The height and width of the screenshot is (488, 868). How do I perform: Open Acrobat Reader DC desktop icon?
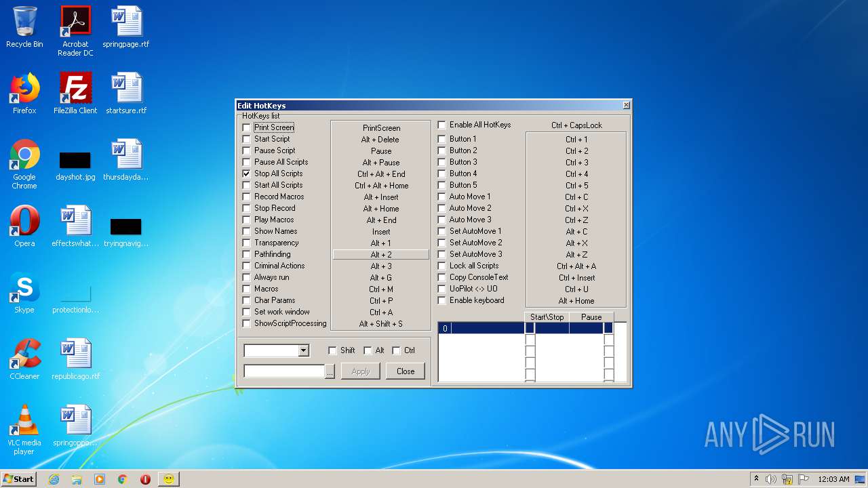click(x=75, y=31)
